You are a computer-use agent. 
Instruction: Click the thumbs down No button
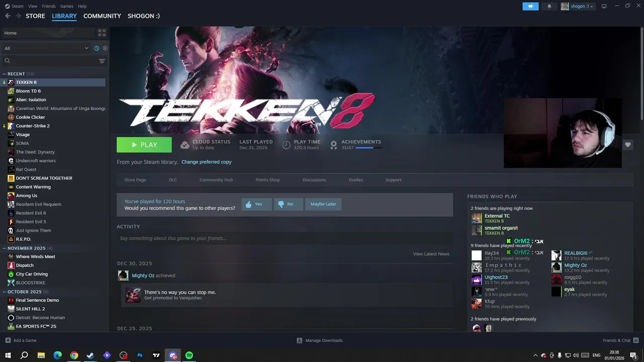pyautogui.click(x=288, y=204)
